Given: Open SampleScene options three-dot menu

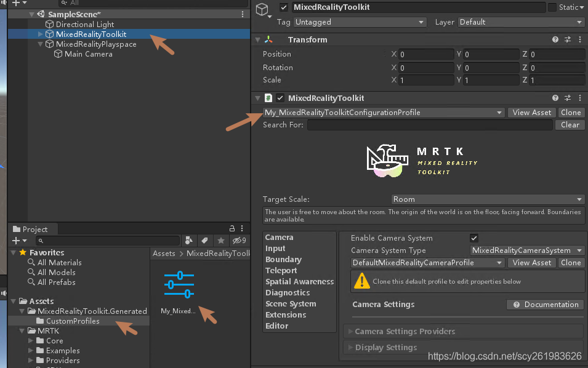Looking at the screenshot, I should point(243,14).
